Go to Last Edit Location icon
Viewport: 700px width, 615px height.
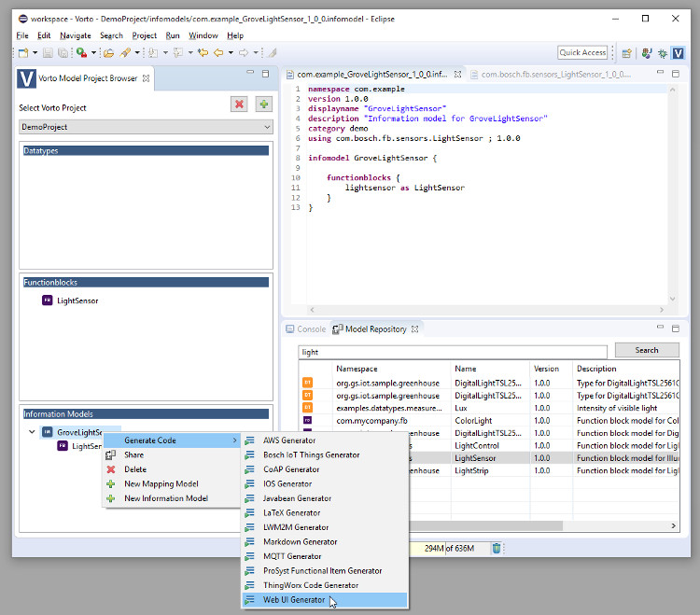[203, 53]
